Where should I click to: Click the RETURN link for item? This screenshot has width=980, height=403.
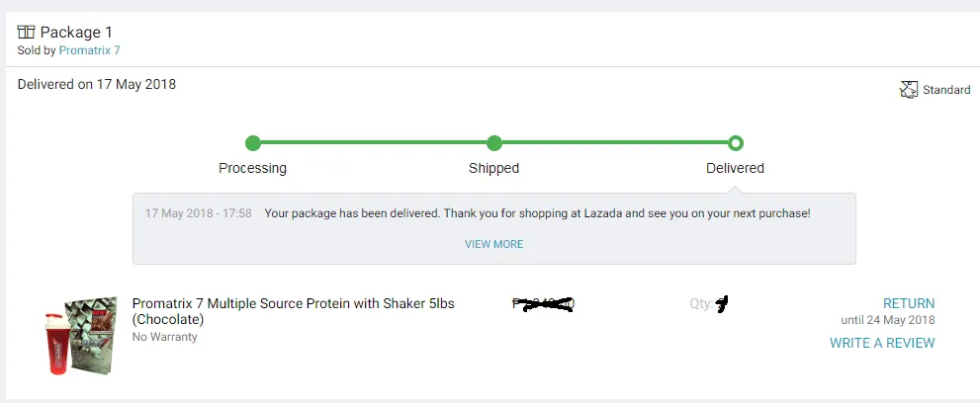click(x=909, y=304)
